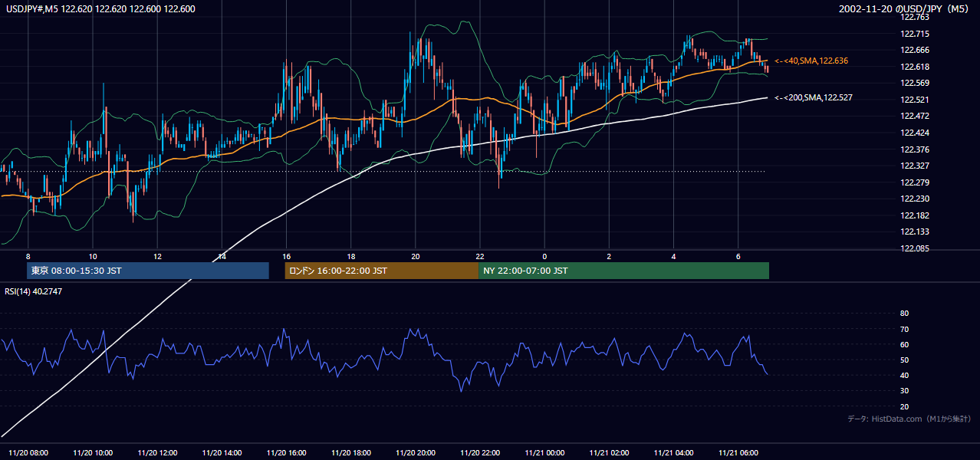Screen dimensions: 980x460
Task: Click price axis label 122.763
Action: pyautogui.click(x=914, y=17)
